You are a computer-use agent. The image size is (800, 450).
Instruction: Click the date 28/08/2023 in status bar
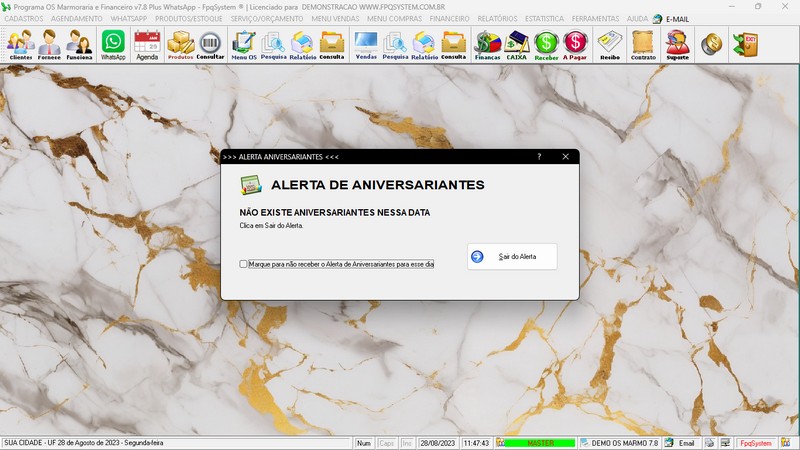coord(437,443)
